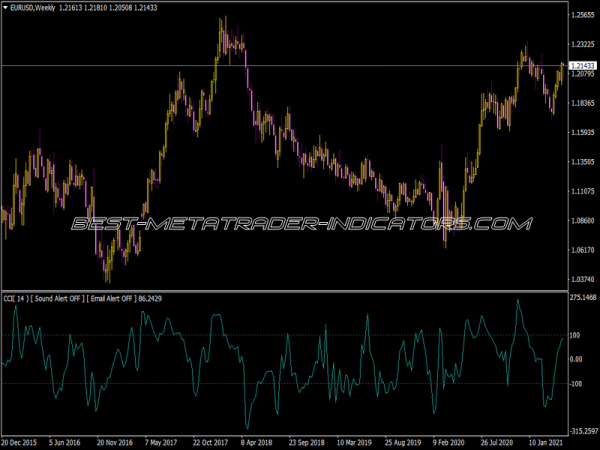Click the 1.11075 price on the axis
600x450 pixels.
[x=581, y=191]
